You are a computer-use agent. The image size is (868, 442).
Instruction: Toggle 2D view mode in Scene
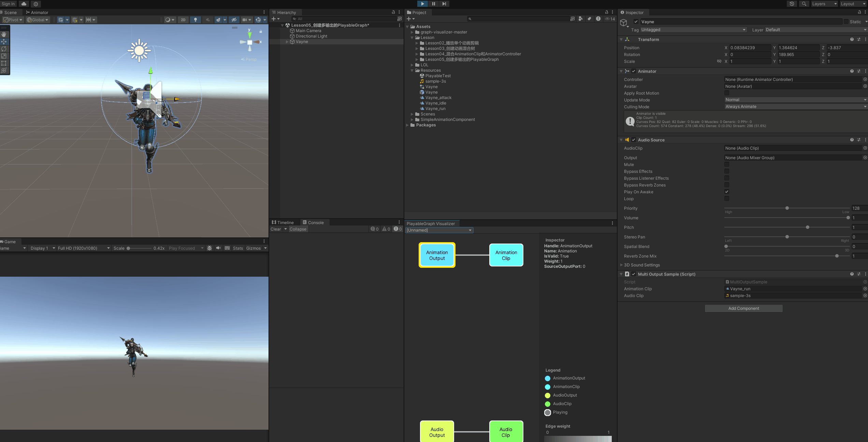(183, 20)
